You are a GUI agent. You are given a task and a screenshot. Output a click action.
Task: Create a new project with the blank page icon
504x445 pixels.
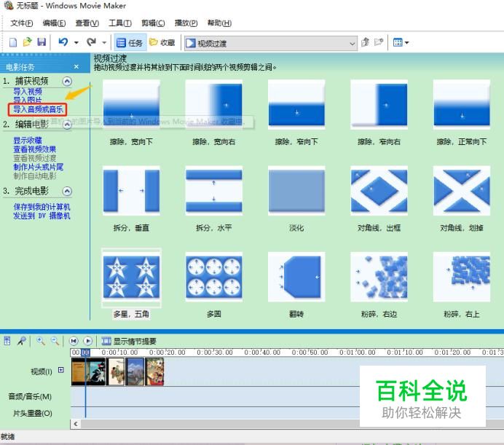[13, 42]
